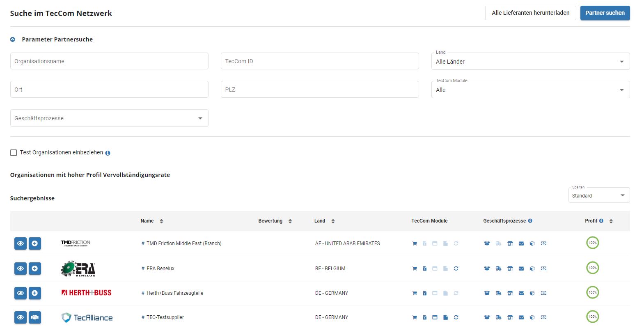The width and height of the screenshot is (644, 326).
Task: Click sync arrows icon in TEC-Testsupplier row
Action: point(456,317)
